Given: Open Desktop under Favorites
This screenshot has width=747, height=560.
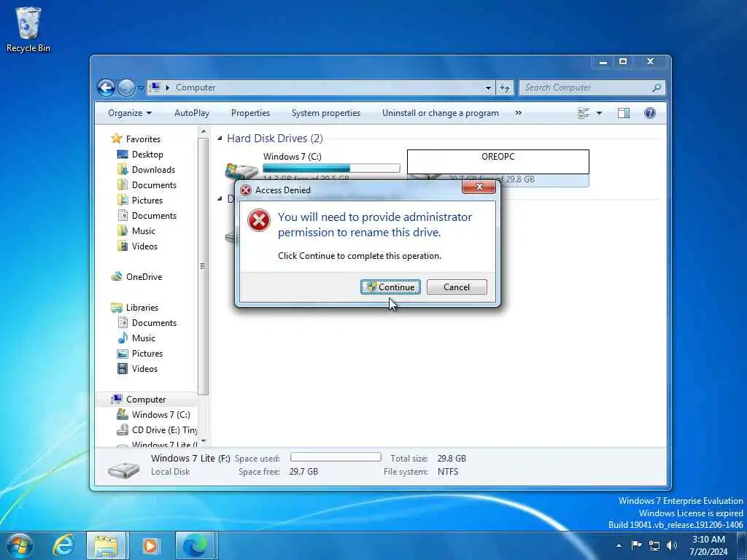Looking at the screenshot, I should [x=147, y=155].
